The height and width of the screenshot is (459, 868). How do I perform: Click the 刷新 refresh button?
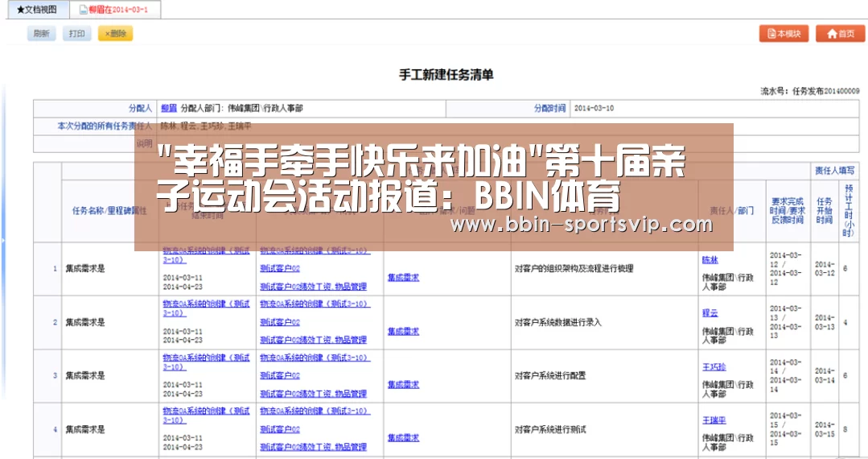point(42,34)
